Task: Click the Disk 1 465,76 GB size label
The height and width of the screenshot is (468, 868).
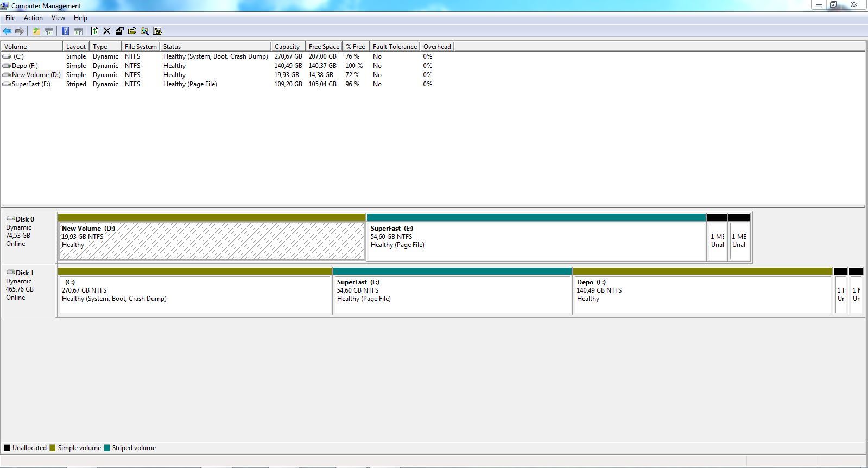Action: click(20, 289)
